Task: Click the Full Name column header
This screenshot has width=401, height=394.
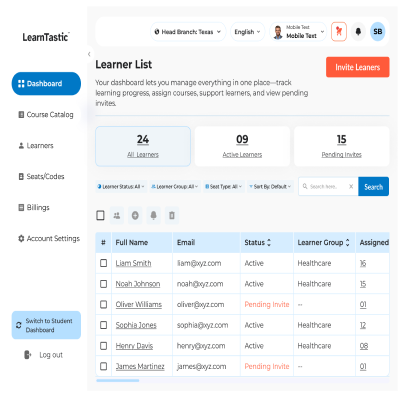Action: click(132, 243)
